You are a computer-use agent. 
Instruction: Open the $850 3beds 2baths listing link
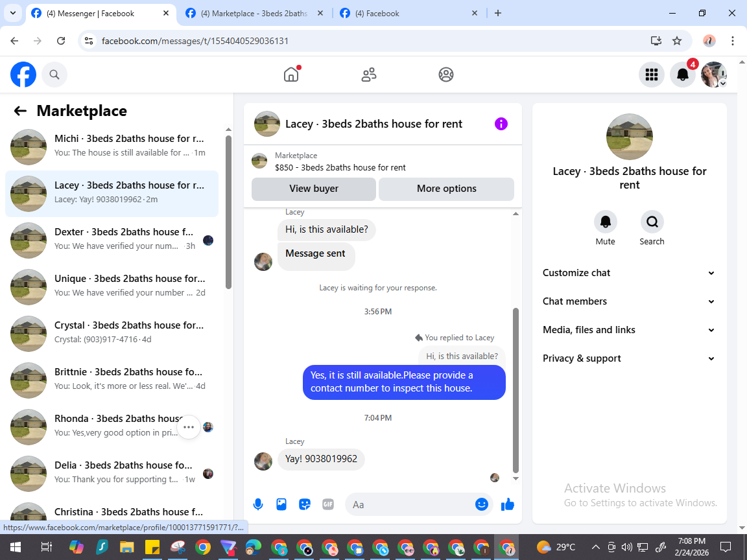[340, 168]
